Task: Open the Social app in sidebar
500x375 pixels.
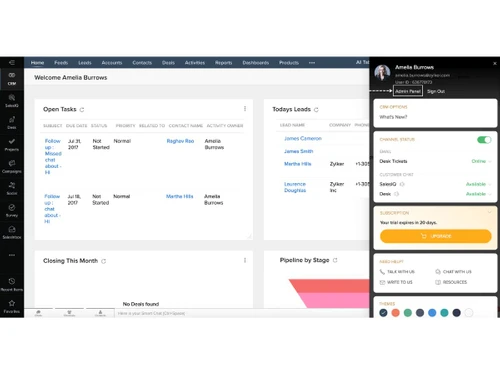Action: pyautogui.click(x=12, y=189)
